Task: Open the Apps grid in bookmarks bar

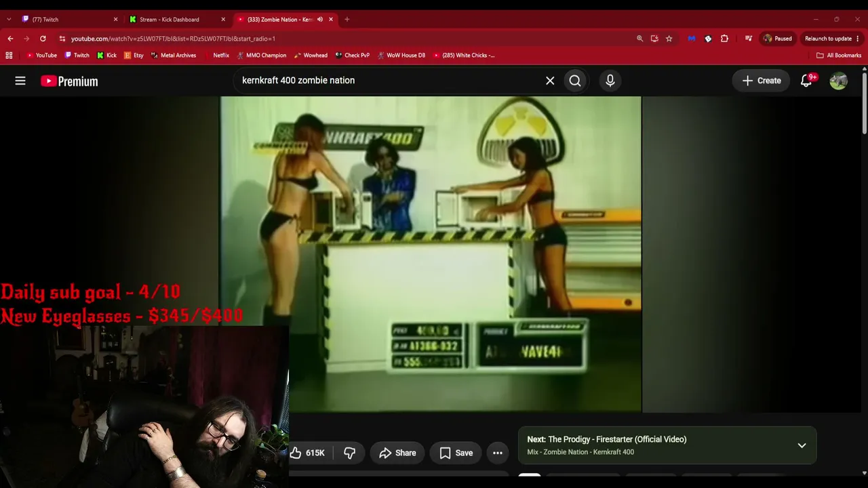Action: point(9,56)
